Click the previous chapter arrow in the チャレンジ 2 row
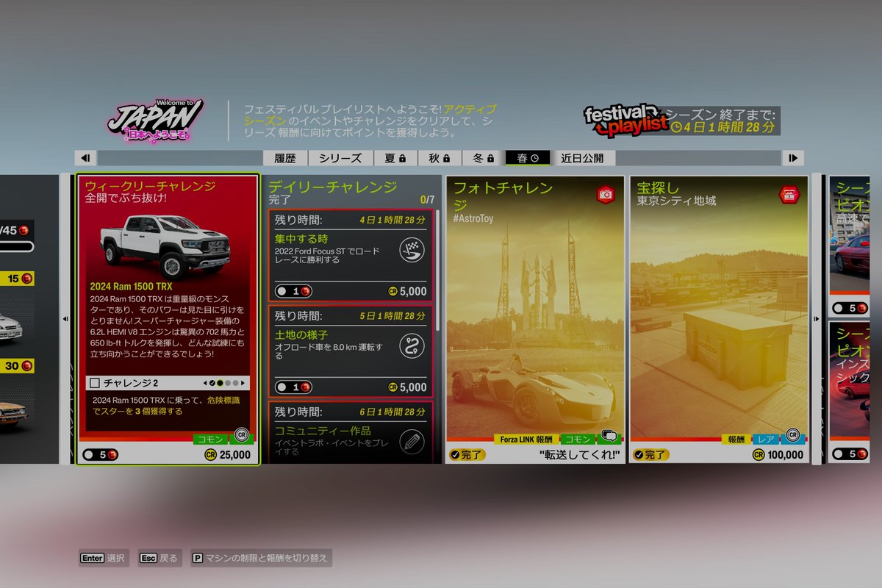882x588 pixels. pyautogui.click(x=205, y=383)
